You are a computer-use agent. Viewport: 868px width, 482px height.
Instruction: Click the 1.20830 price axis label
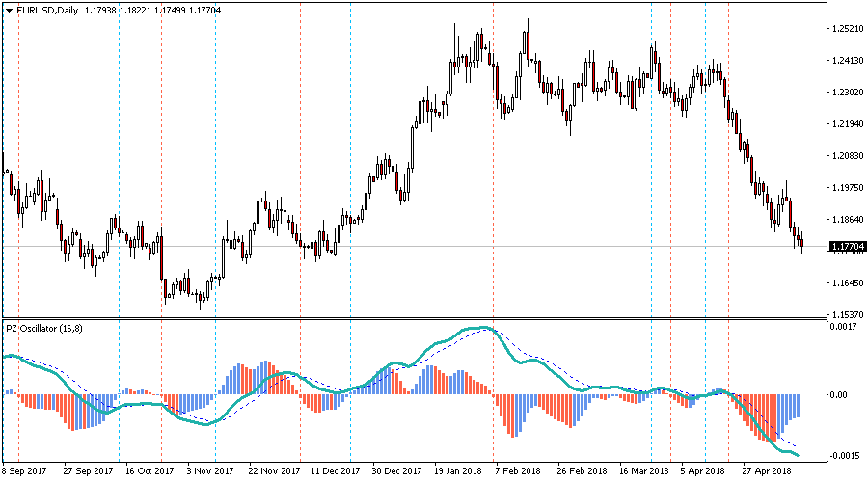click(x=846, y=156)
